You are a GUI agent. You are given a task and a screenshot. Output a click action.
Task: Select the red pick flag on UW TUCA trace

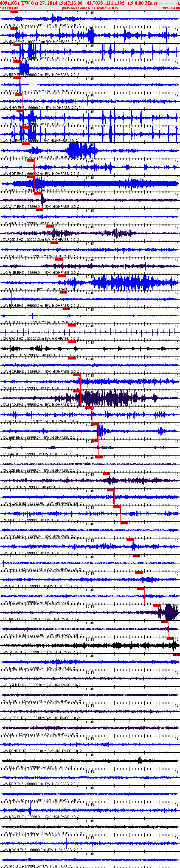(x=170, y=638)
